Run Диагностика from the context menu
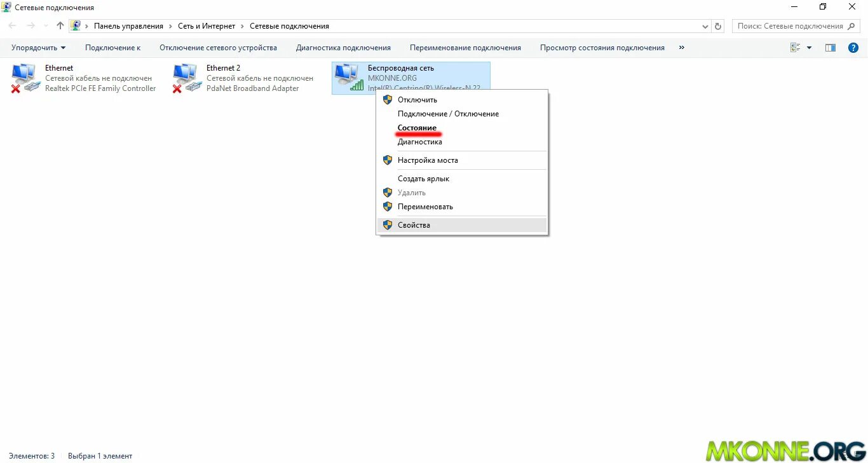The width and height of the screenshot is (868, 463). click(462, 142)
